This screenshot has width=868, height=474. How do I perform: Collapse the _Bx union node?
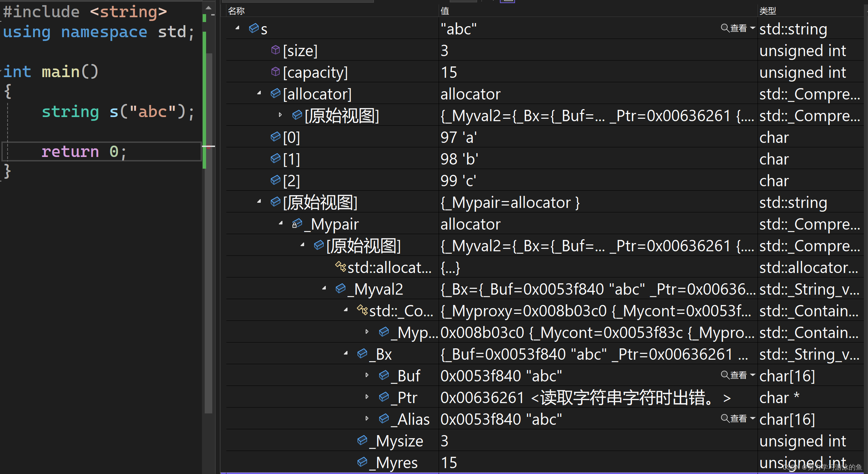(x=346, y=353)
